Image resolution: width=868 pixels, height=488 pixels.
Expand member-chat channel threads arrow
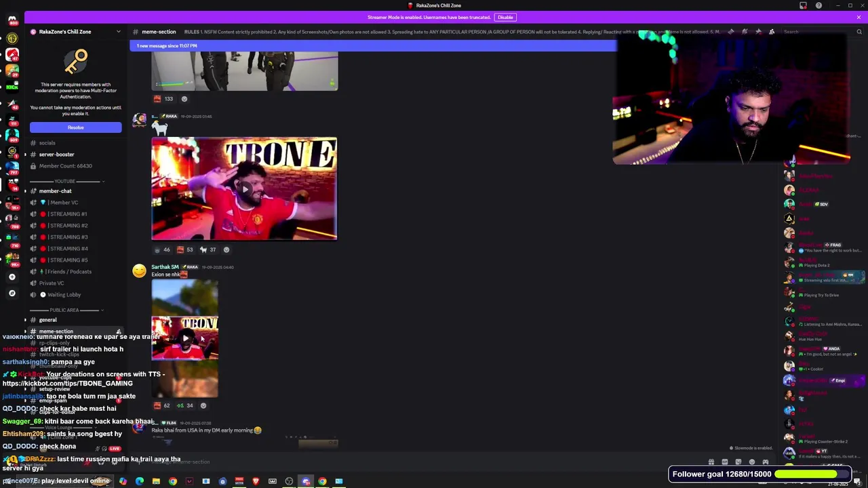click(26, 191)
